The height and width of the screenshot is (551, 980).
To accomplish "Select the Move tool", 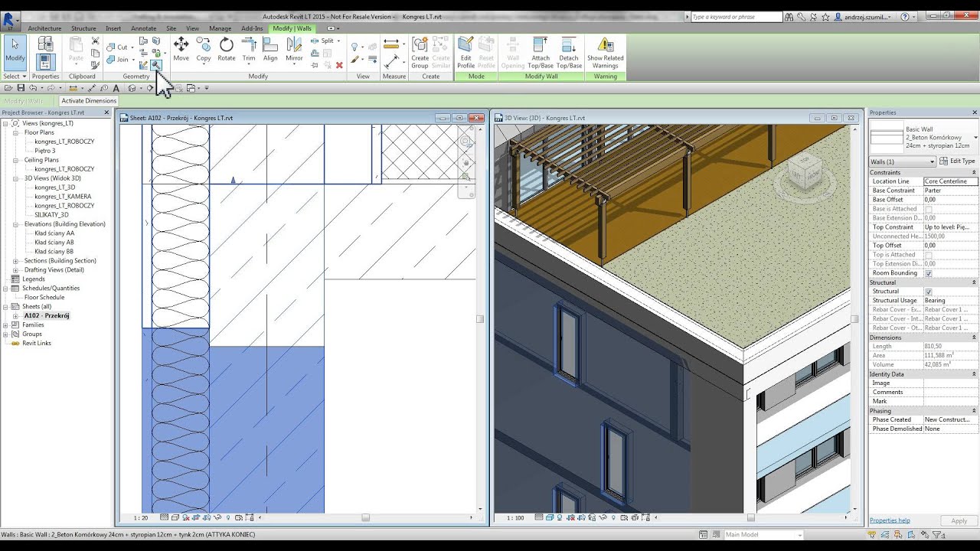I will (181, 49).
